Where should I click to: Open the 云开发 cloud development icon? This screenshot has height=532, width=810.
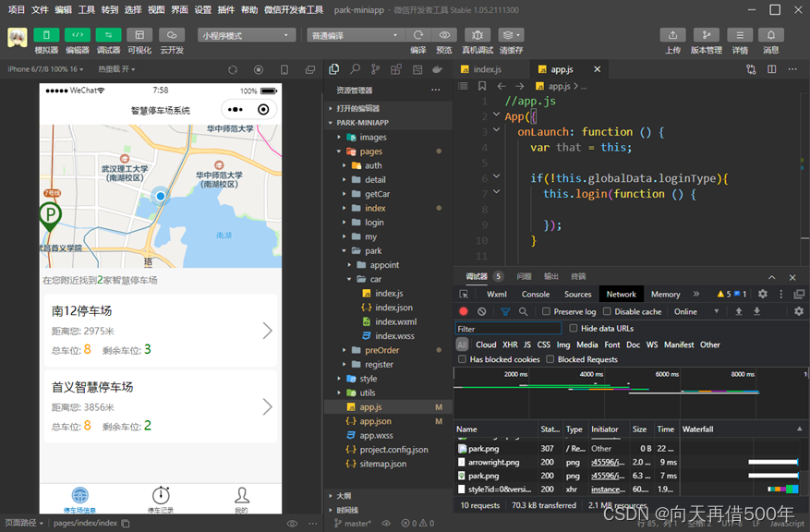[171, 35]
